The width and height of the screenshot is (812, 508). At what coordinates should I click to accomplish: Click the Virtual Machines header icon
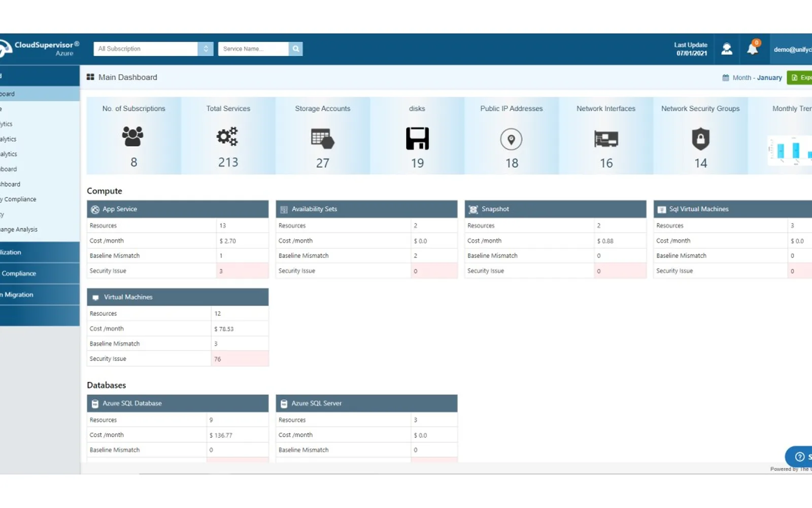pos(95,297)
